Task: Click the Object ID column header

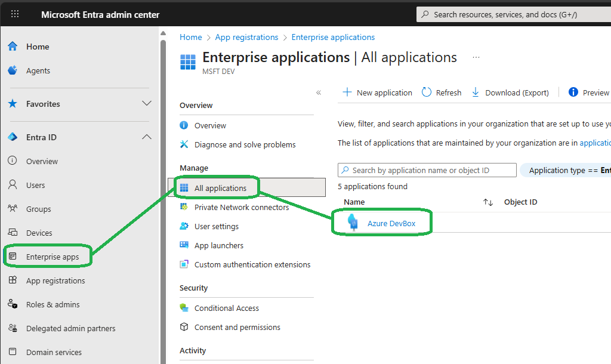Action: click(520, 202)
